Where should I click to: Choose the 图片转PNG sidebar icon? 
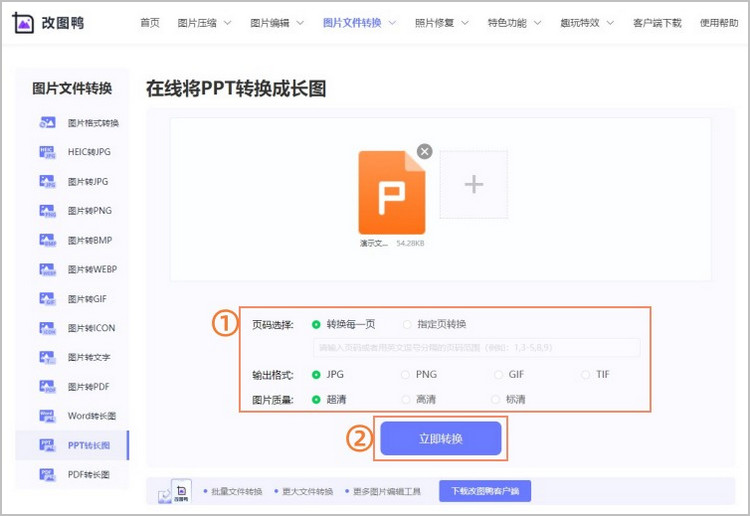coord(47,211)
